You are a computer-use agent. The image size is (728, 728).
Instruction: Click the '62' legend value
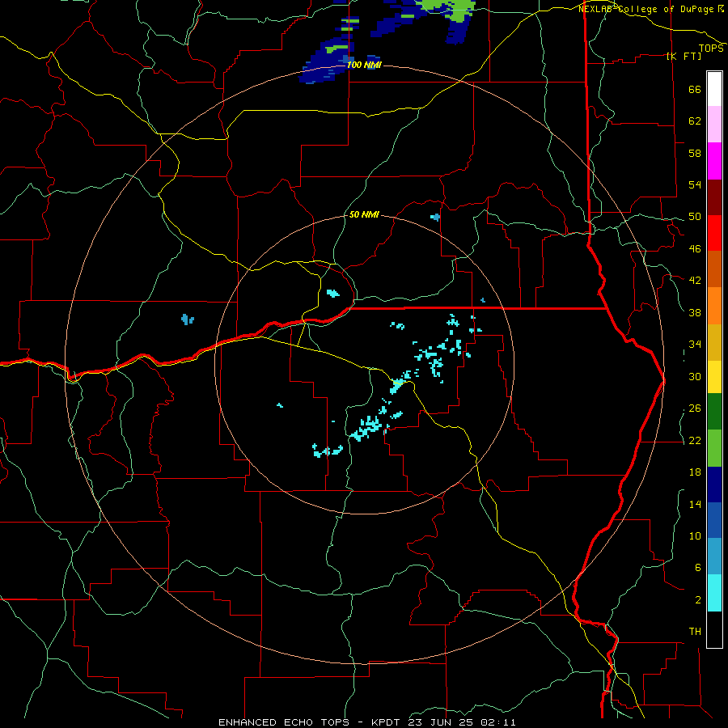tap(695, 121)
